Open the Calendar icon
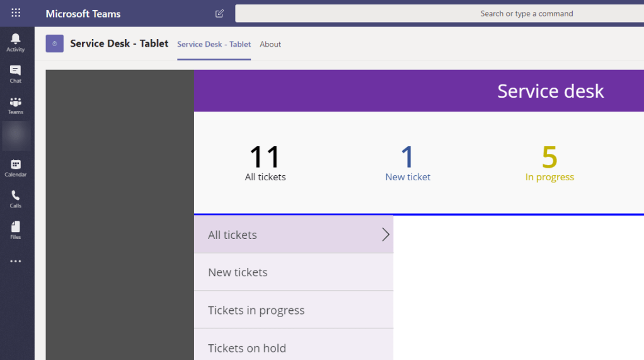 point(16,168)
